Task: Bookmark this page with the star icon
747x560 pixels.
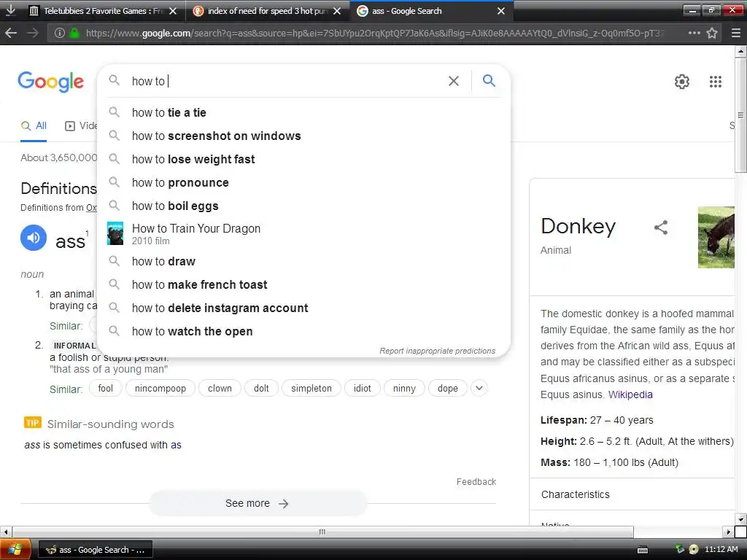Action: [712, 33]
